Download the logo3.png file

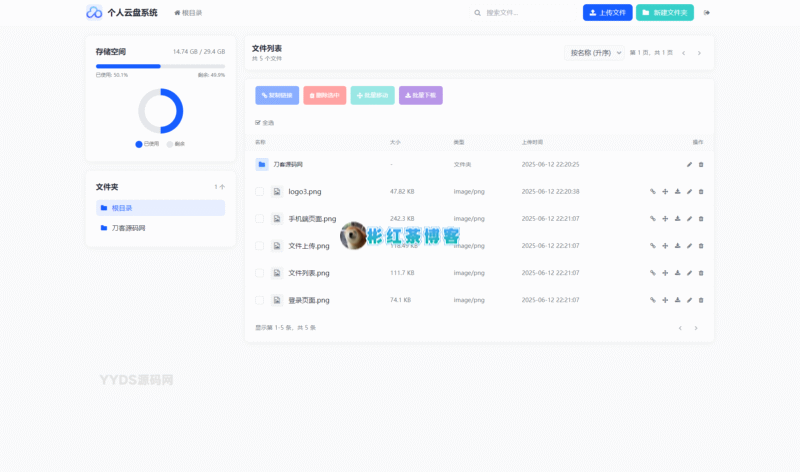pyautogui.click(x=677, y=191)
